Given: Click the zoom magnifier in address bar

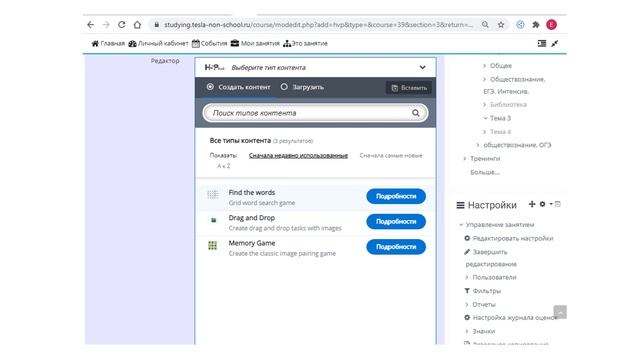Looking at the screenshot, I should [485, 25].
